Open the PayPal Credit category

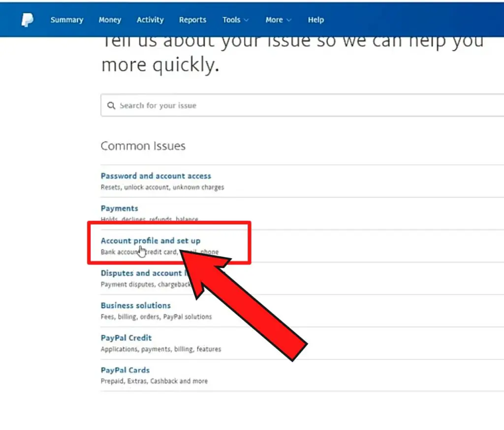(126, 338)
